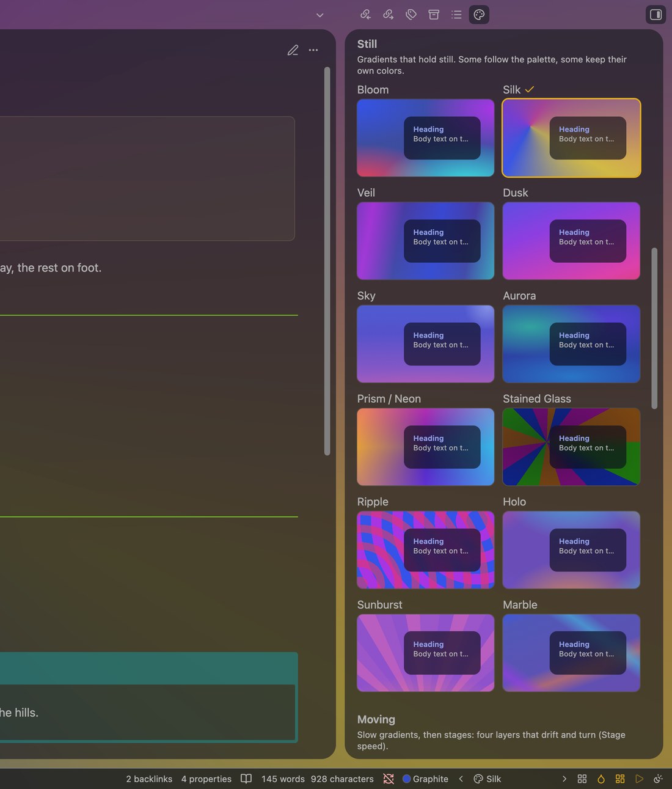Click the 'Still' section heading
Viewport: 672px width, 789px height.
tap(367, 44)
